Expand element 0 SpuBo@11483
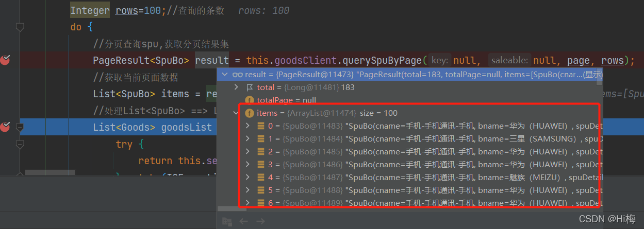Screen dimensions: 644x229 pyautogui.click(x=248, y=126)
